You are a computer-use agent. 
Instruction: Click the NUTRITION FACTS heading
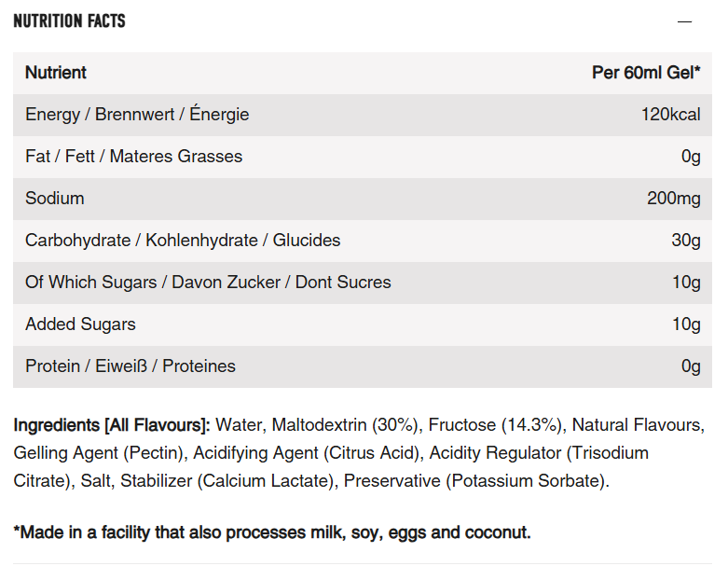click(x=69, y=21)
